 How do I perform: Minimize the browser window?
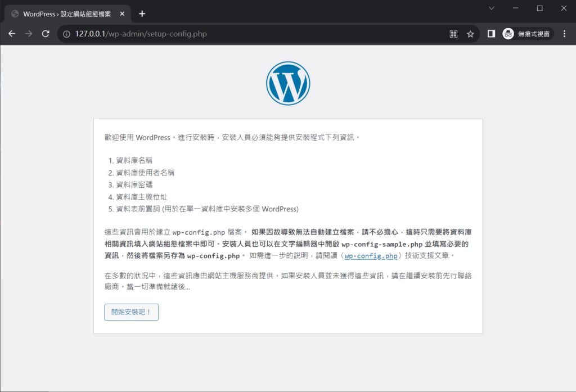(x=516, y=8)
